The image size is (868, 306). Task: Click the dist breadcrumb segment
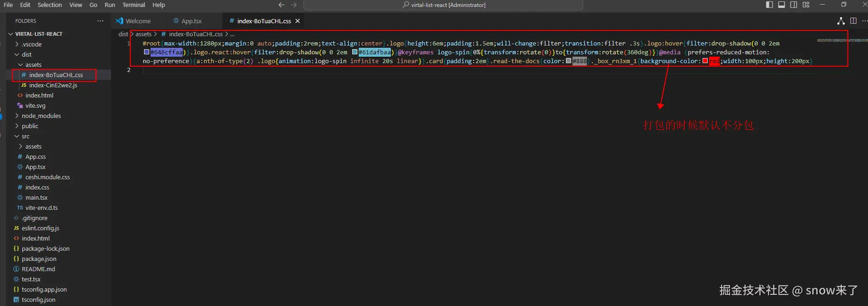click(123, 34)
